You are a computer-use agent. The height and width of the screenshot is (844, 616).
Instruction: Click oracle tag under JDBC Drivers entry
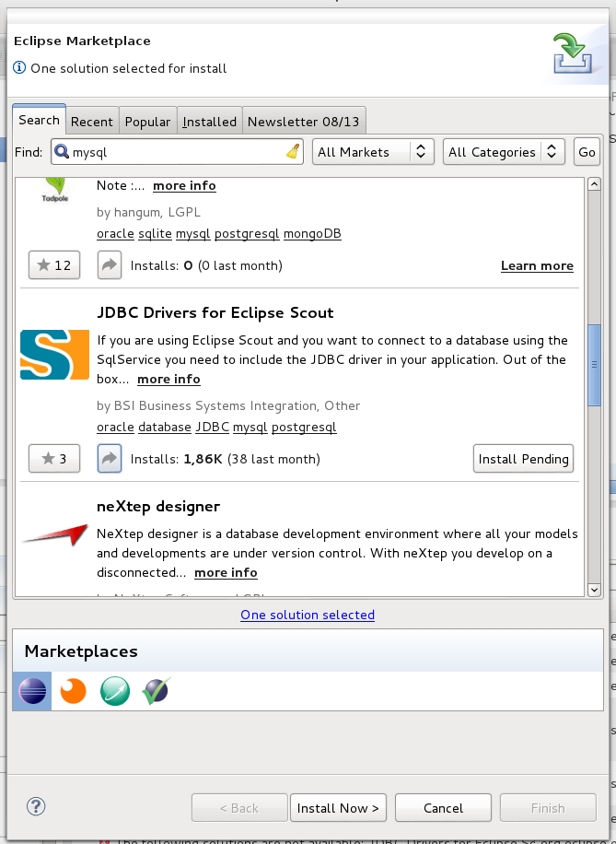pyautogui.click(x=116, y=427)
